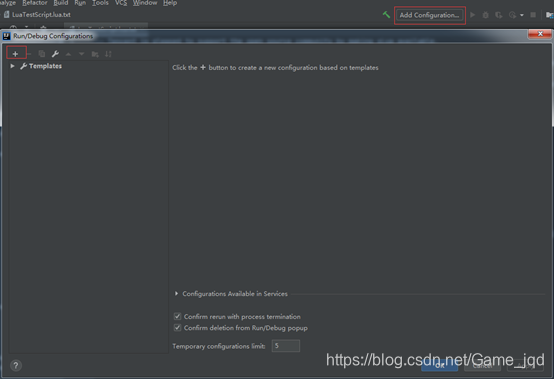Open the Build menu
The width and height of the screenshot is (554, 379).
(61, 3)
